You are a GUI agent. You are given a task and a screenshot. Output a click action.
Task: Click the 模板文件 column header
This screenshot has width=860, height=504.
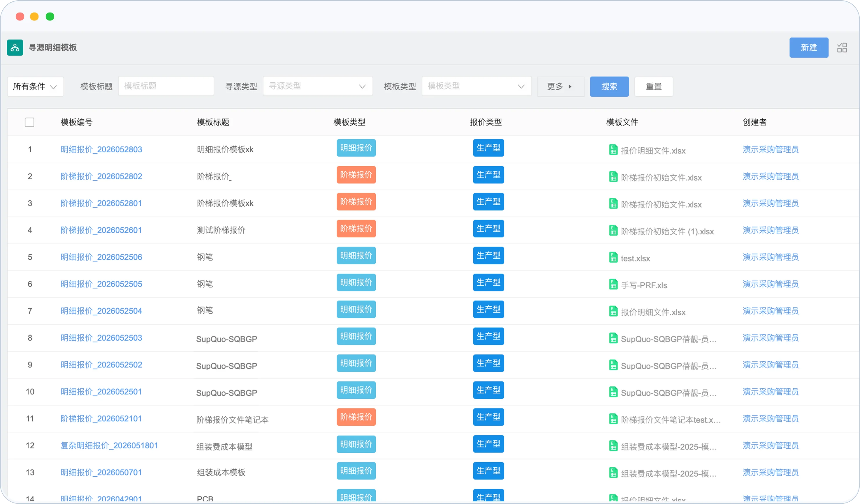click(622, 122)
